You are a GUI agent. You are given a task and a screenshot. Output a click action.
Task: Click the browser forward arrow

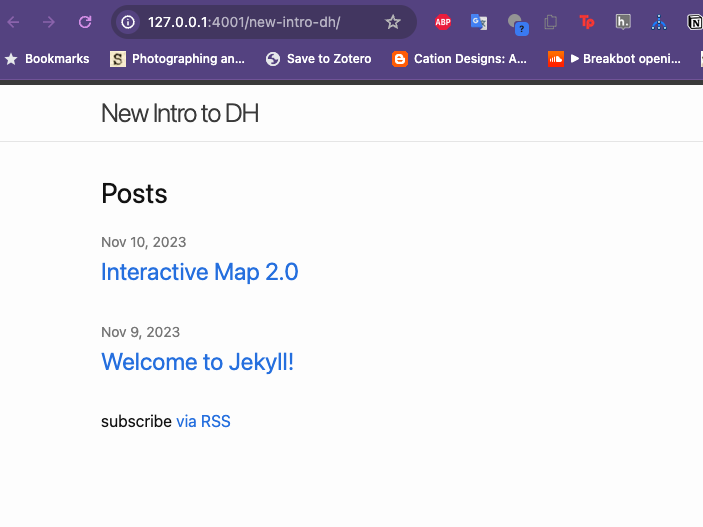pos(49,22)
